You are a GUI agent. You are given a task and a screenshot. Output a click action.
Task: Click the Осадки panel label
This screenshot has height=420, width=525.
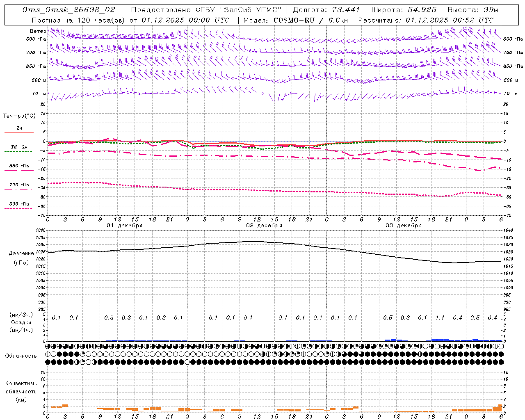tap(21, 322)
